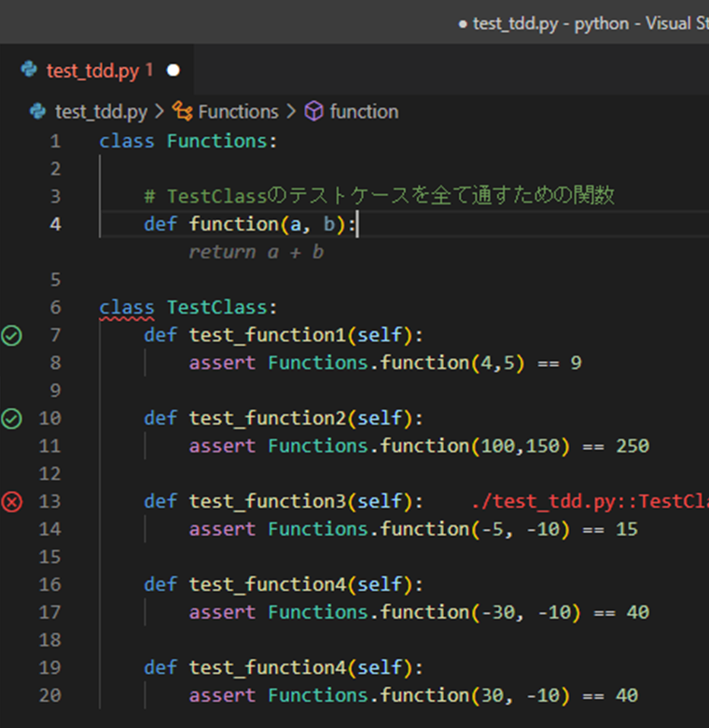709x728 pixels.
Task: Click 'class Functions:' on line 1
Action: coord(188,141)
